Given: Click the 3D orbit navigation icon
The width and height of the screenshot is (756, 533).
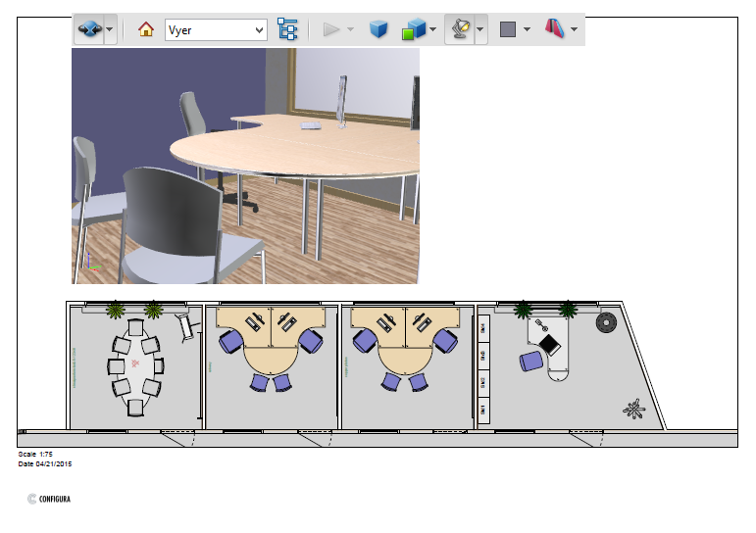Looking at the screenshot, I should (88, 29).
